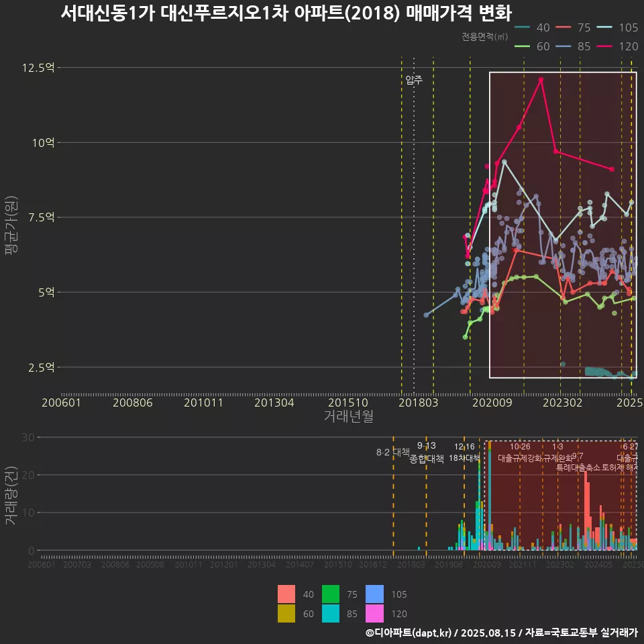Click the pink 120㎡ line's peak point near 12억
This screenshot has height=644, width=644.
coord(541,80)
